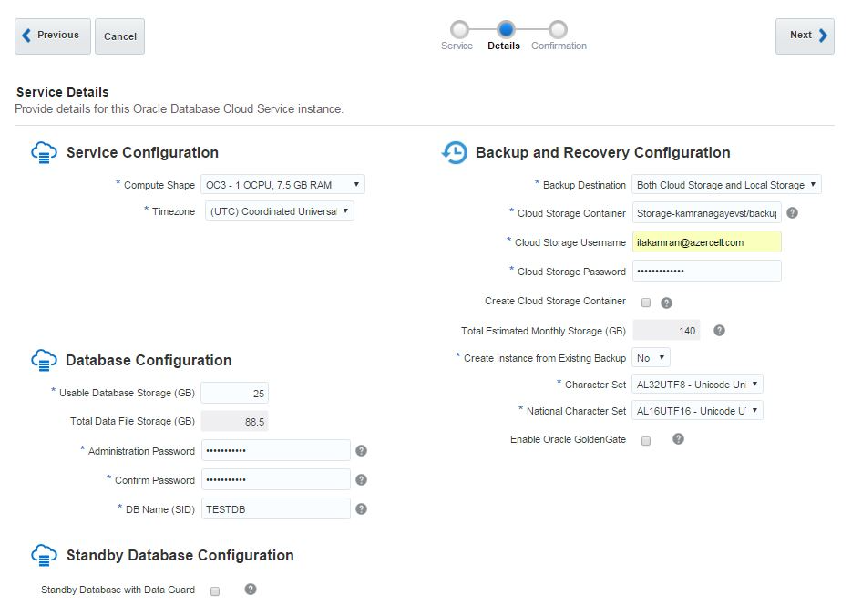This screenshot has width=862, height=616.
Task: Open the Compute Shape dropdown
Action: tap(282, 185)
